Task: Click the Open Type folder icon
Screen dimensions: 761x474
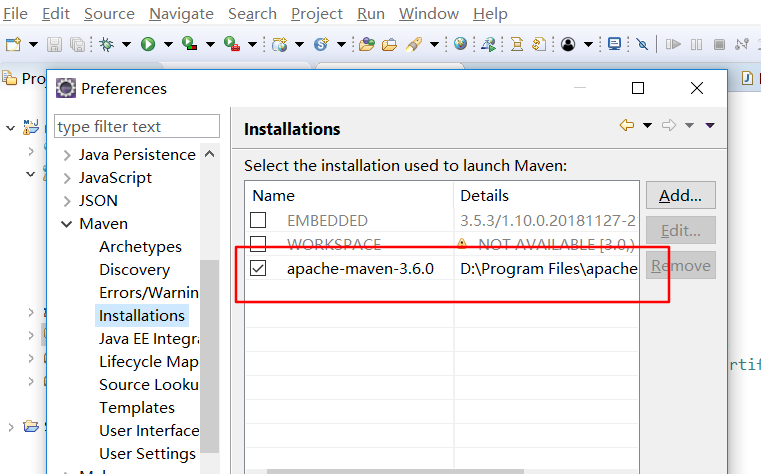Action: point(367,45)
